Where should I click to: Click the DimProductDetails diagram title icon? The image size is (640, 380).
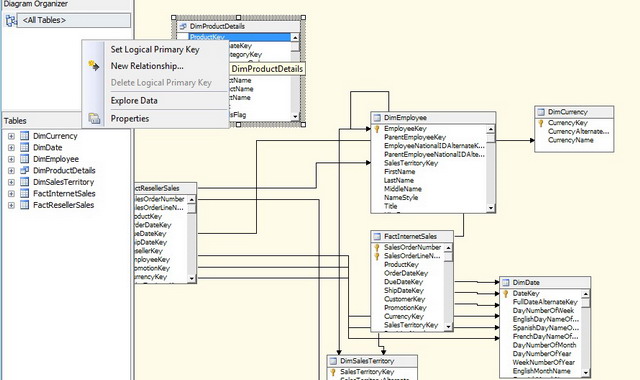click(183, 26)
